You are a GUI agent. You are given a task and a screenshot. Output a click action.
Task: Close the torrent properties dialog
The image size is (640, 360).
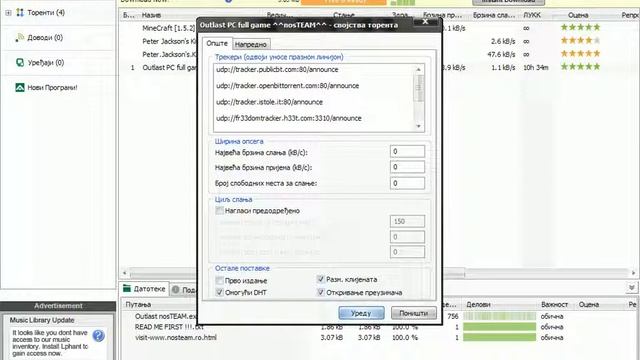tap(425, 22)
